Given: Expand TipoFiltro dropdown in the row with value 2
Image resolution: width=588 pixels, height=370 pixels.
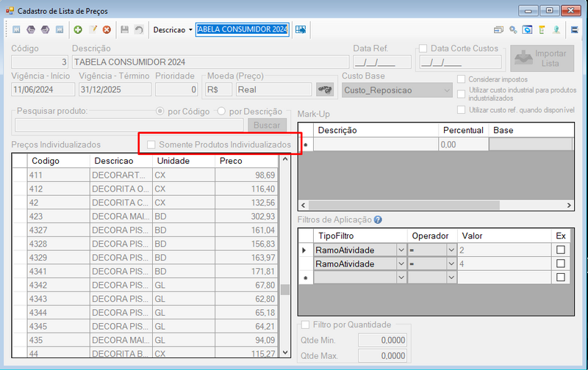Looking at the screenshot, I should (x=401, y=250).
